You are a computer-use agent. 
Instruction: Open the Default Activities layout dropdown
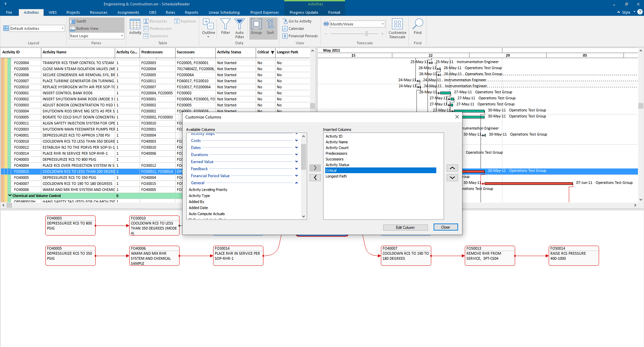tap(62, 29)
